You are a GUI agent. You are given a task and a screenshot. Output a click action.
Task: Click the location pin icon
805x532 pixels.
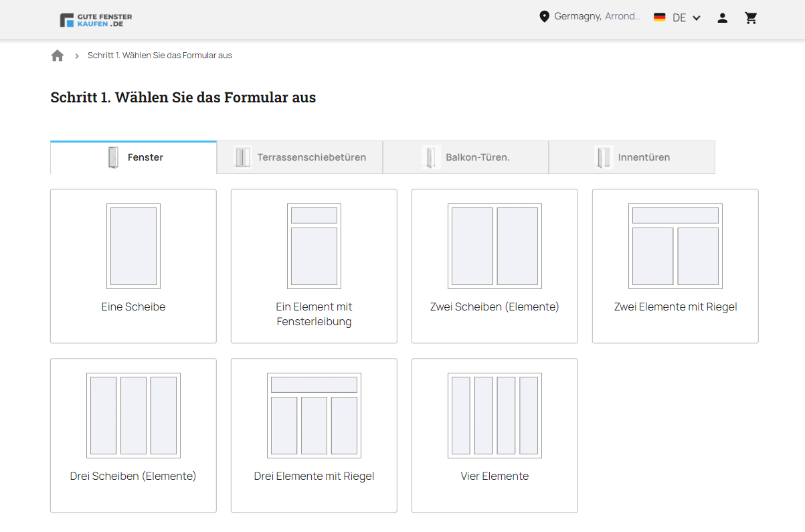[x=544, y=17]
